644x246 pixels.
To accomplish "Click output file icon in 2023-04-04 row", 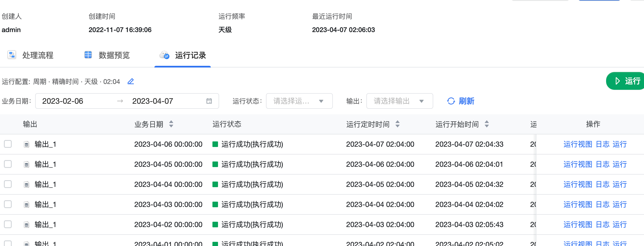I will 26,185.
